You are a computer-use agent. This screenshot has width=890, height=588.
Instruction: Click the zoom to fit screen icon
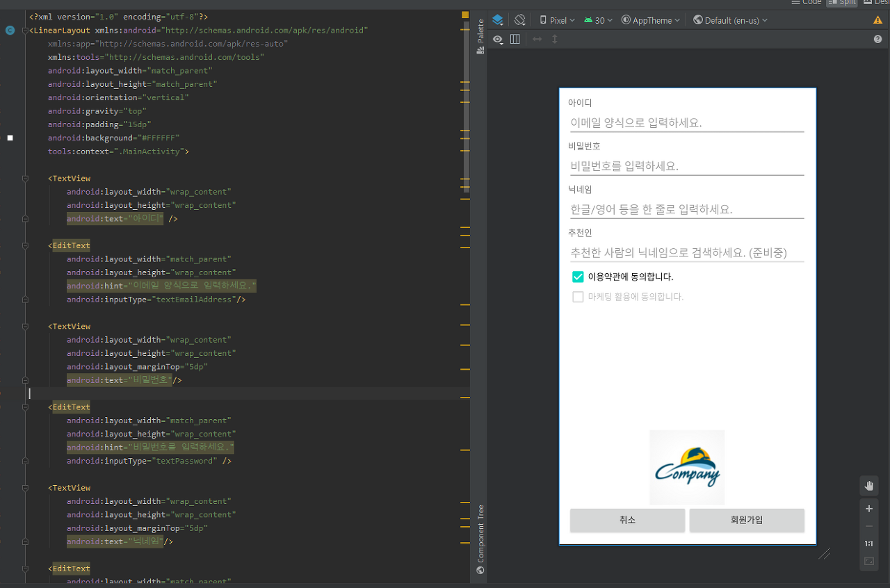[869, 561]
